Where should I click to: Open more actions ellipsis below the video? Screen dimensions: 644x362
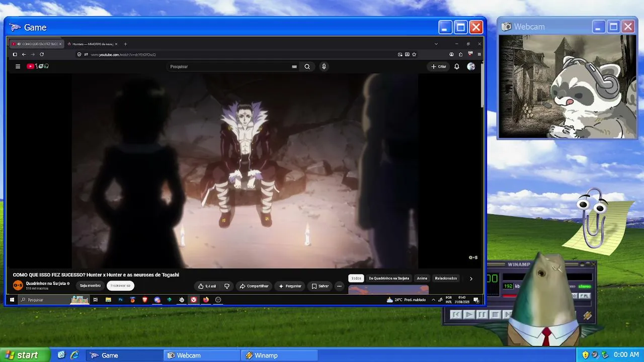tap(339, 286)
